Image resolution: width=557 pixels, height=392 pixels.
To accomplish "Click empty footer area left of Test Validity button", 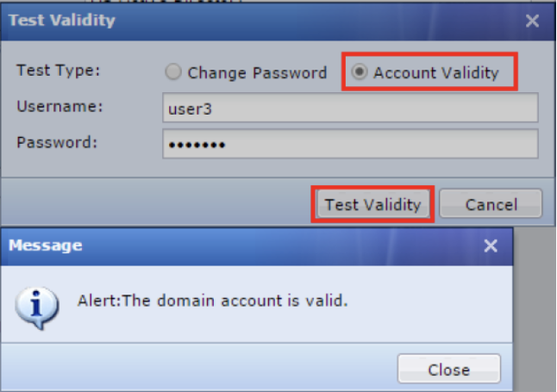I will [x=155, y=204].
